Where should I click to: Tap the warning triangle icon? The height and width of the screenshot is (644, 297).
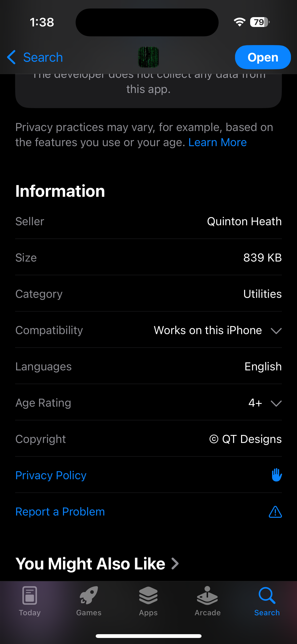[x=275, y=512]
